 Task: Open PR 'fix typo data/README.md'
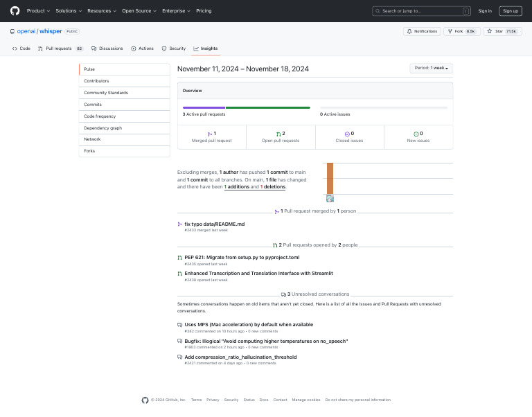214,224
